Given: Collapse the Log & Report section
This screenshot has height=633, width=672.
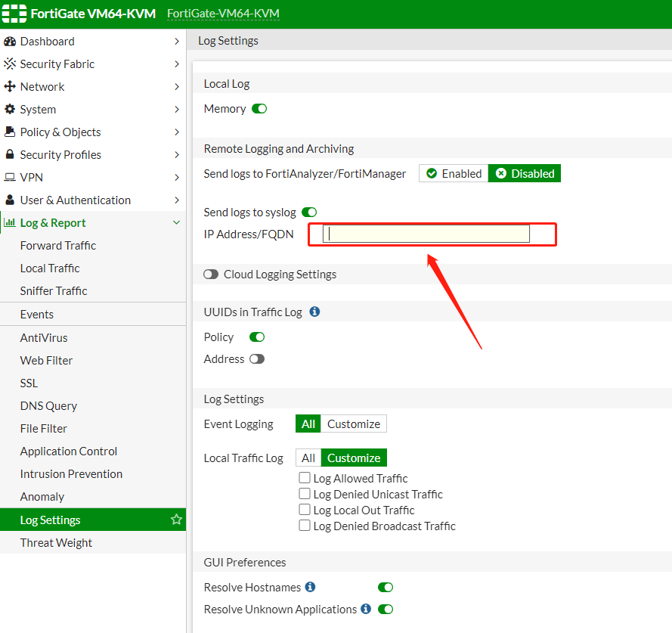Looking at the screenshot, I should click(x=176, y=223).
